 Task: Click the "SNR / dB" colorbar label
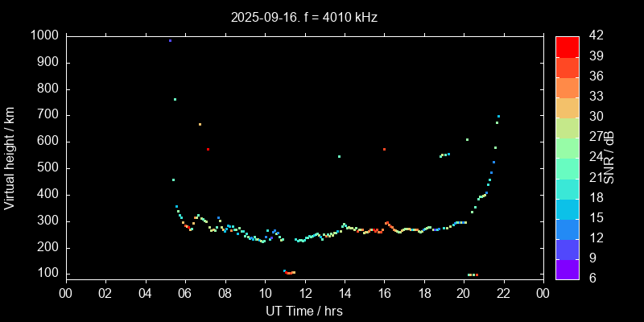tap(609, 158)
